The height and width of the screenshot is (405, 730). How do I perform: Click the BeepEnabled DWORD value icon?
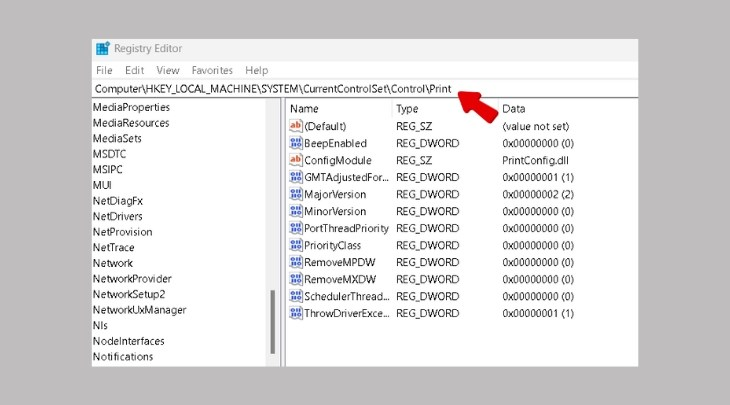tap(295, 143)
